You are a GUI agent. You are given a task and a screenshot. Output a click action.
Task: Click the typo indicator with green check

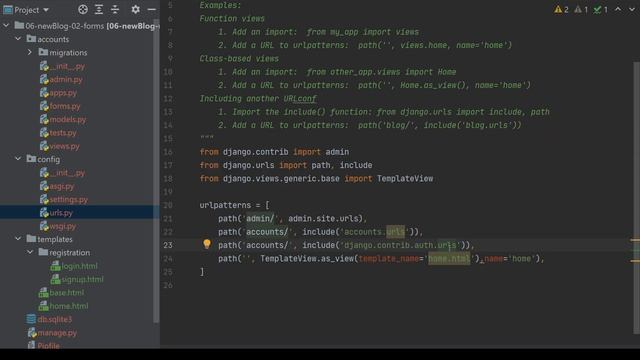(x=600, y=9)
